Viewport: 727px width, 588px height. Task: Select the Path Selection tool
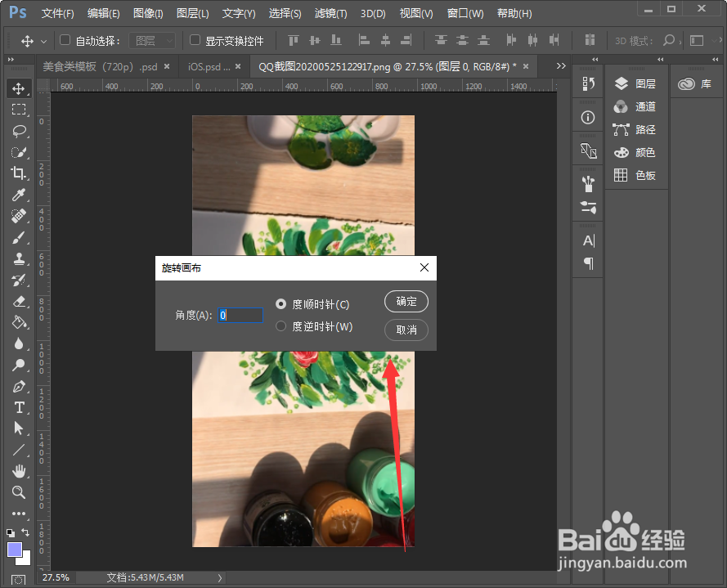click(19, 428)
